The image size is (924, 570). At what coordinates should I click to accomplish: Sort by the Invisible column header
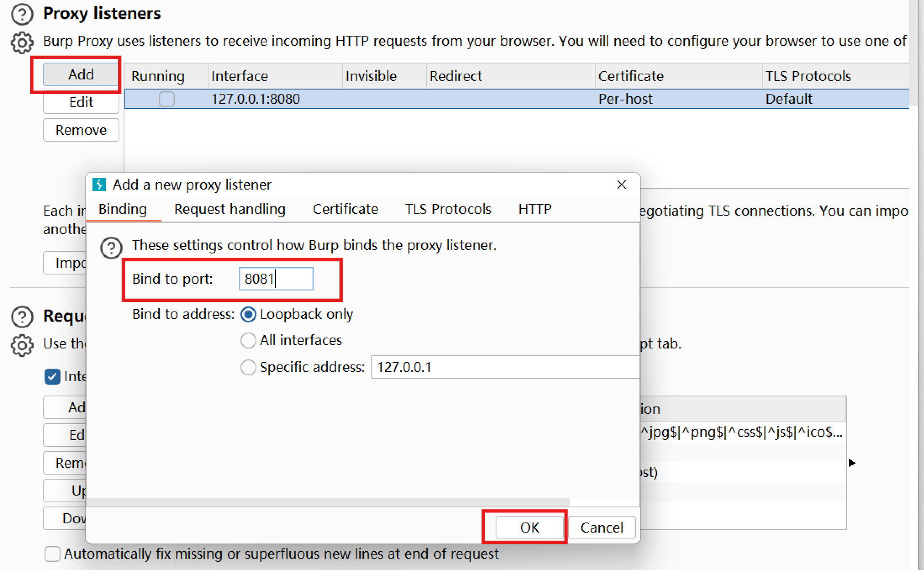coord(385,76)
